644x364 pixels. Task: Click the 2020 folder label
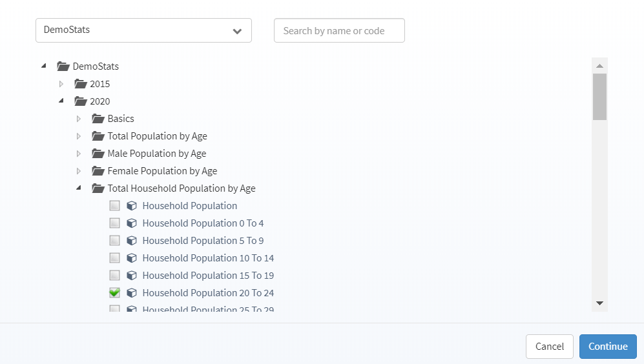coord(100,101)
